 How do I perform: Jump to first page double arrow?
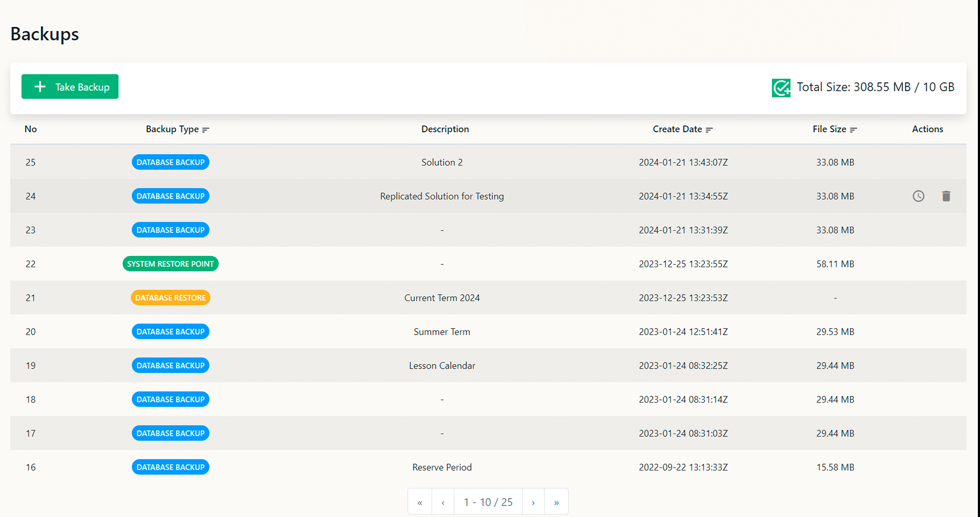point(420,502)
